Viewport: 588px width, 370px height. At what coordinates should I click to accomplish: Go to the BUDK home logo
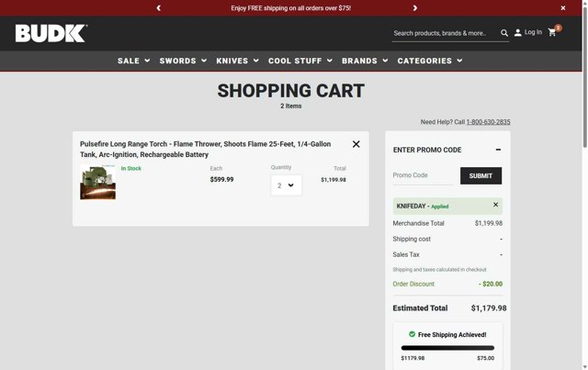coord(51,33)
